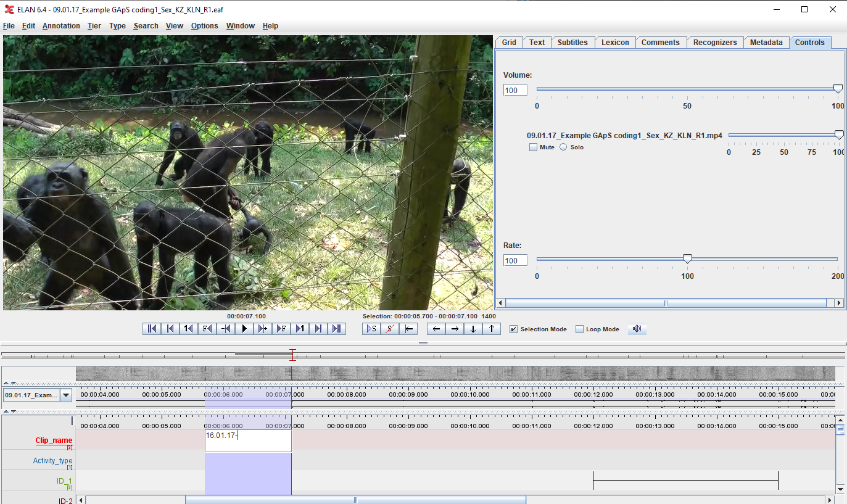Open the Help menu

270,26
